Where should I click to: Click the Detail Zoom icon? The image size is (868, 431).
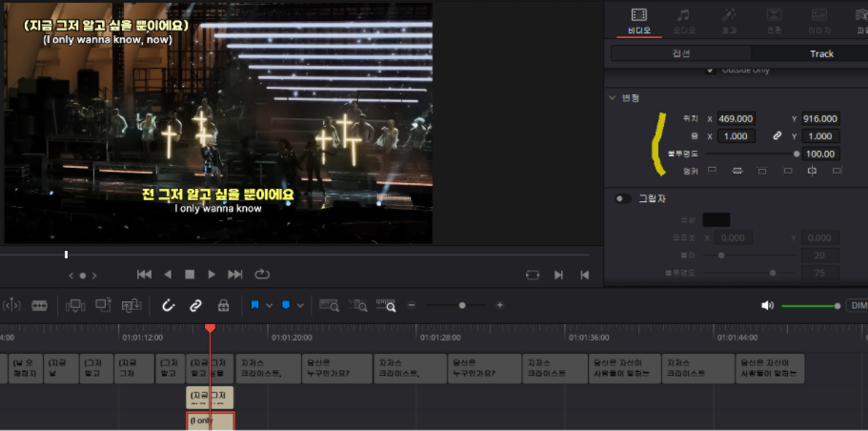(x=357, y=305)
